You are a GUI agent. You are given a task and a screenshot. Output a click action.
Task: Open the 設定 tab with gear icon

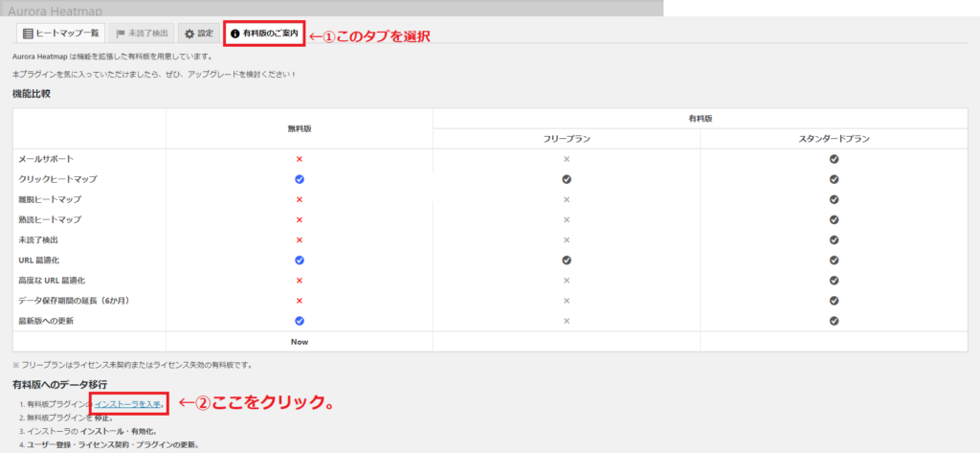pyautogui.click(x=198, y=34)
